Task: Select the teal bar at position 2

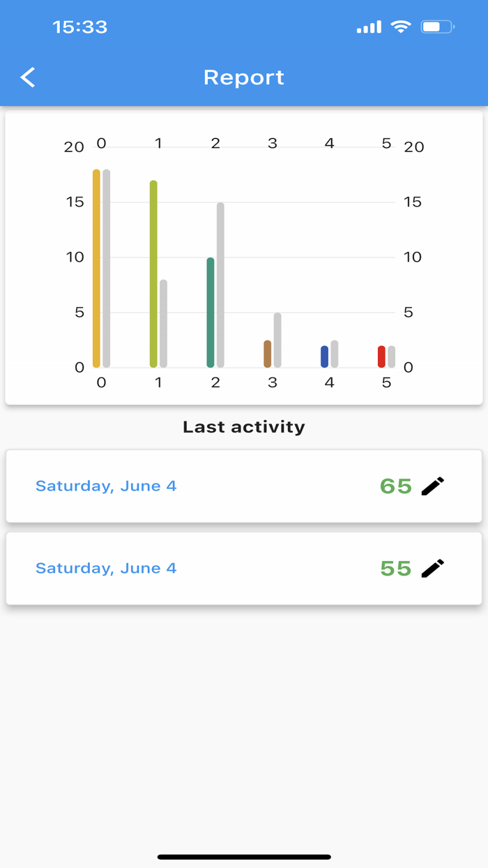Action: (210, 310)
